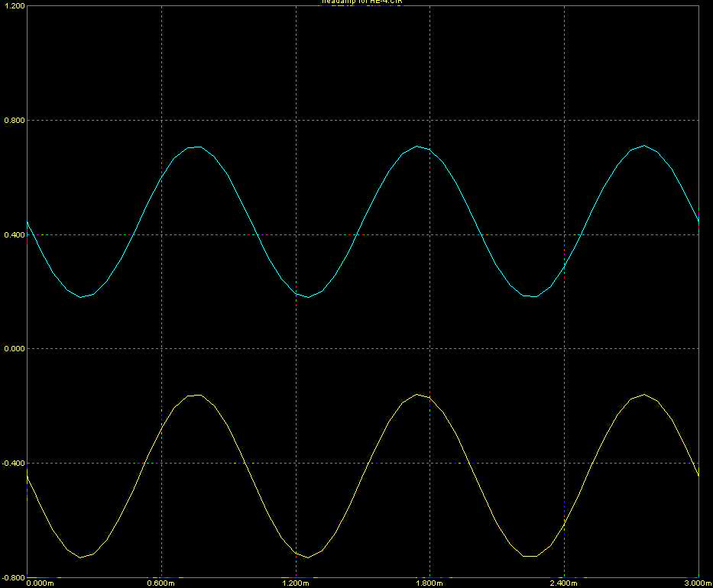
Task: Select first peak of the yellow waveform
Action: tap(196, 395)
